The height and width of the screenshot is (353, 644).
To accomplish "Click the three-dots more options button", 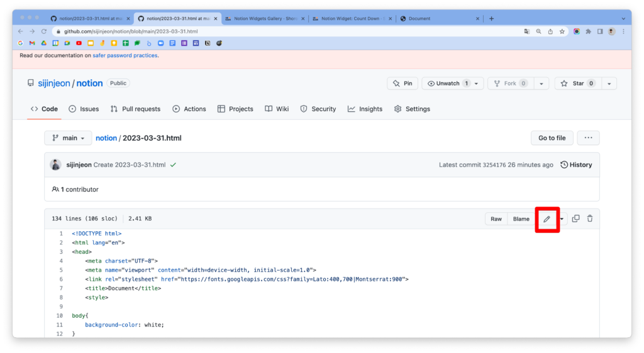I will (588, 138).
